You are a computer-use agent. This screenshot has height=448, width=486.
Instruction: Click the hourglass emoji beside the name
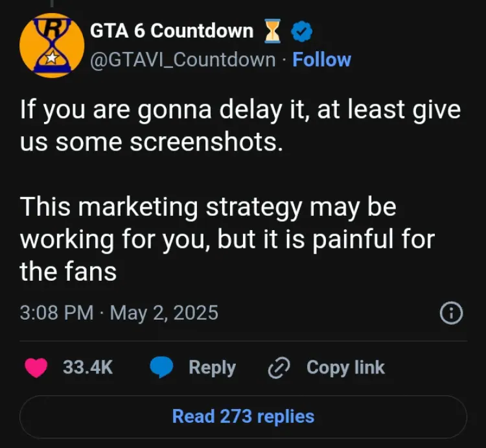click(273, 31)
